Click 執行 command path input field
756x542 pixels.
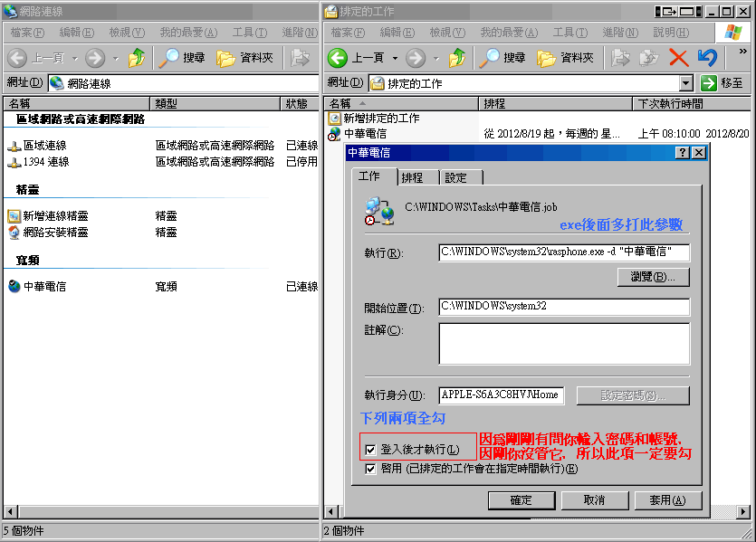point(564,252)
